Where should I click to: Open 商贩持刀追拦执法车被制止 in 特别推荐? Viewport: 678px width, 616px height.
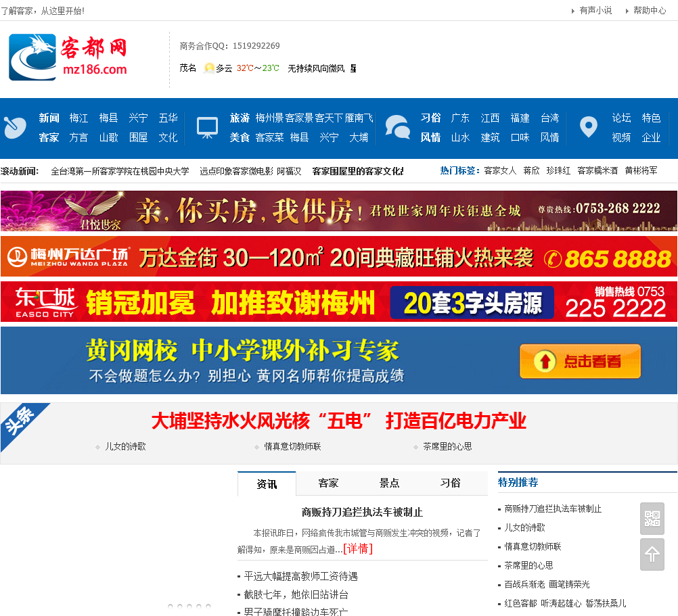[x=553, y=509]
